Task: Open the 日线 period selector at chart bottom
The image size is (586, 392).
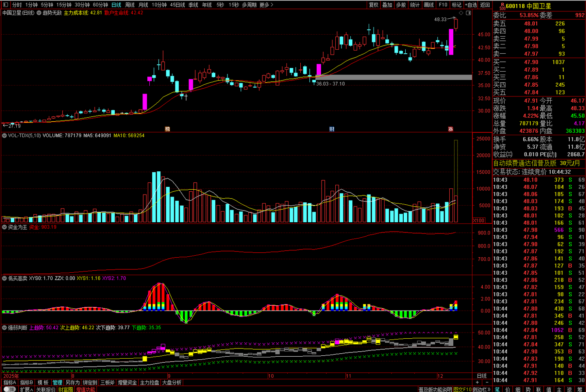Action: point(482,376)
